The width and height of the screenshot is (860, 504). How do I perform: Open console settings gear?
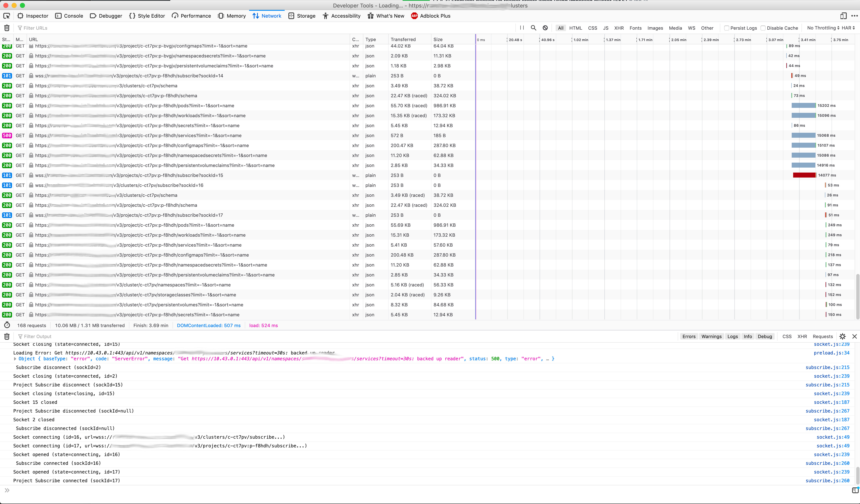click(842, 336)
